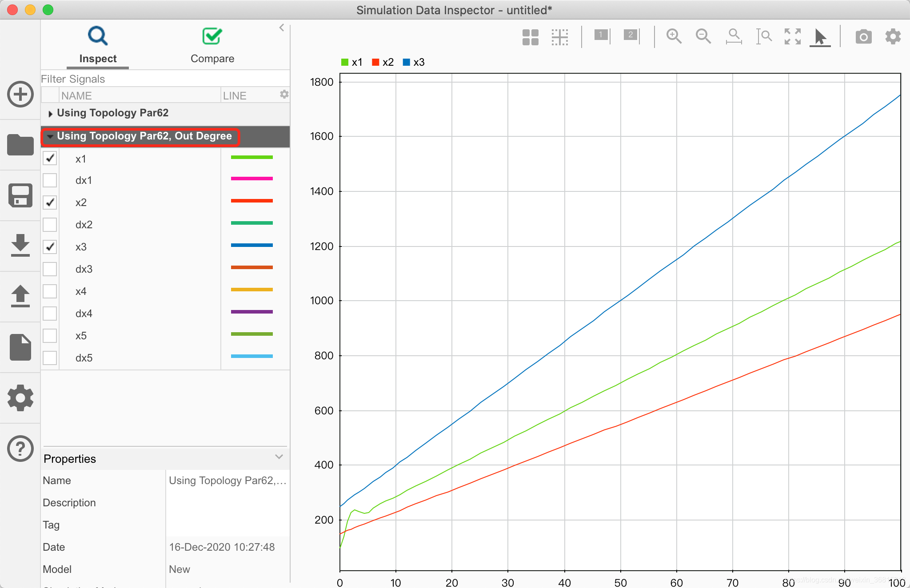Collapse the Properties panel chevron

[x=279, y=457]
